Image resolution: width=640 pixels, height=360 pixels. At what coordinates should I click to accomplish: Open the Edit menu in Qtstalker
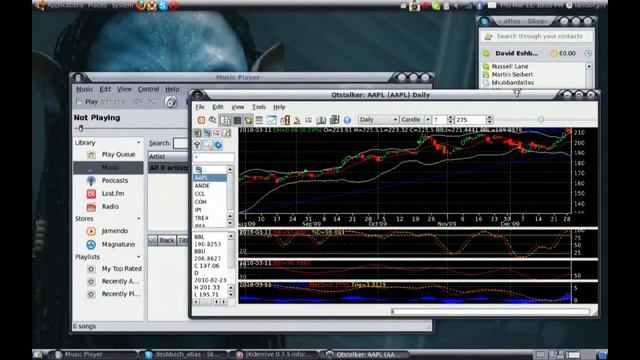pos(218,107)
